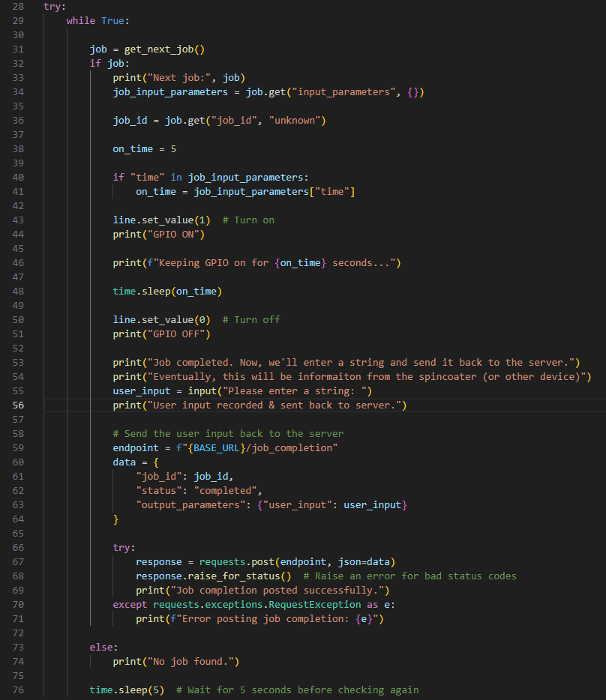The height and width of the screenshot is (700, 606).
Task: Click the 'if job:' line
Action: pyautogui.click(x=109, y=64)
